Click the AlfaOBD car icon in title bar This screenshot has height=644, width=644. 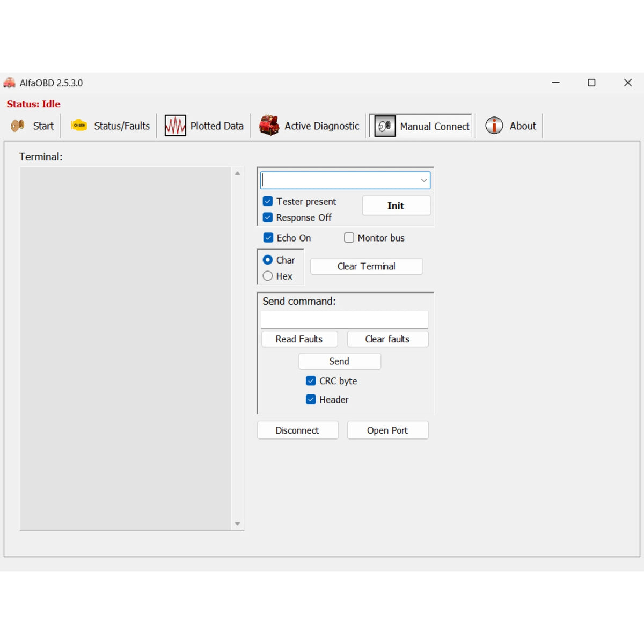pos(9,83)
